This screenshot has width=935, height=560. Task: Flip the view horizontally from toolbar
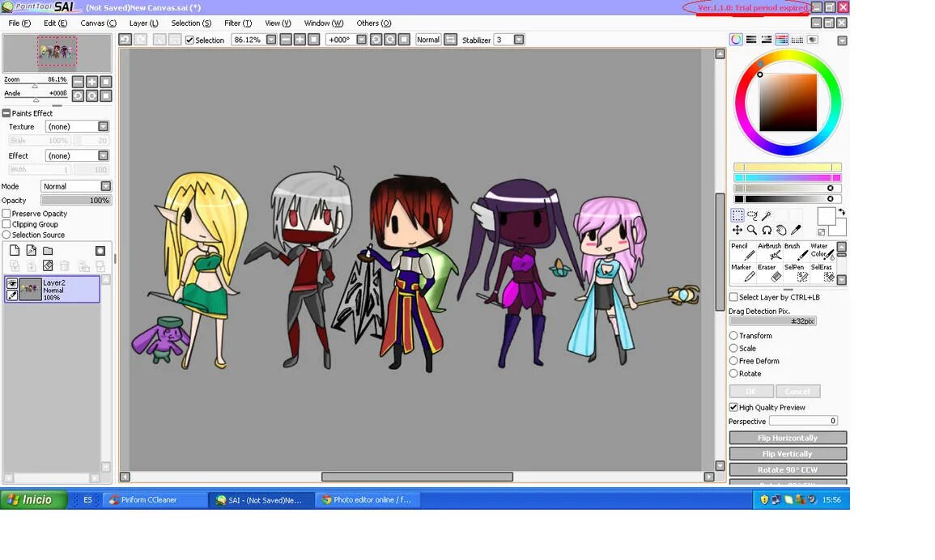click(450, 40)
